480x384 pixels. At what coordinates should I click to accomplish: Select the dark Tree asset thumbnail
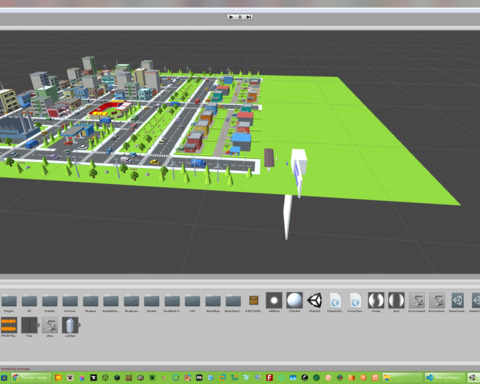point(29,326)
